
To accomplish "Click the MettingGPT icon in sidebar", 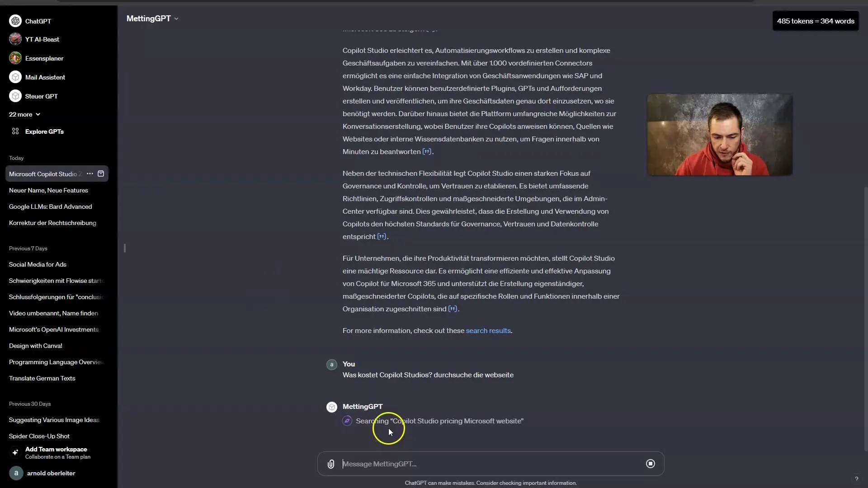I will coord(331,406).
